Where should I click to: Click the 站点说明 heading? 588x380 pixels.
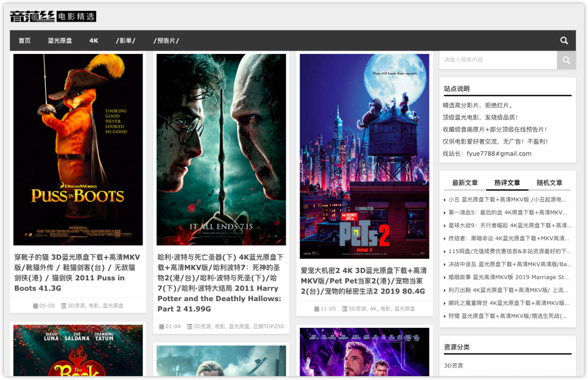click(456, 89)
